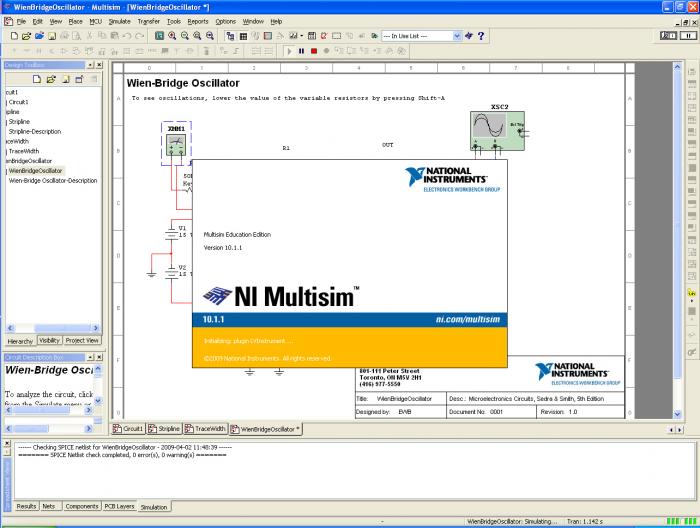The width and height of the screenshot is (700, 528).
Task: Open the Simulation tab at bottom
Action: pos(154,507)
